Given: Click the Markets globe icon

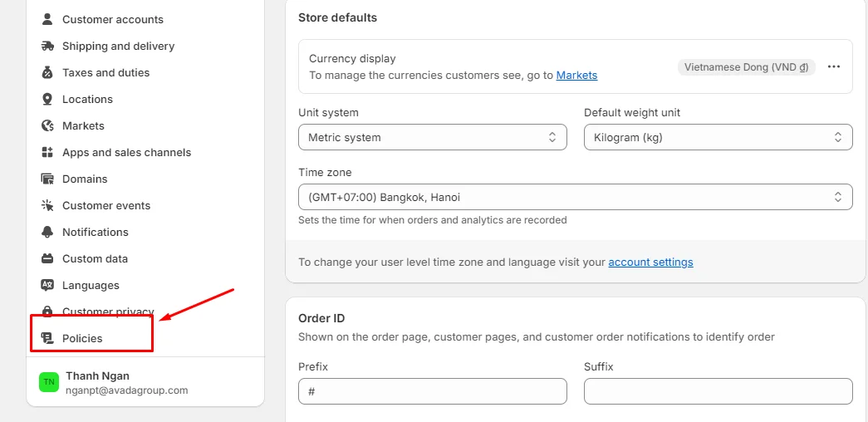Looking at the screenshot, I should click(47, 125).
